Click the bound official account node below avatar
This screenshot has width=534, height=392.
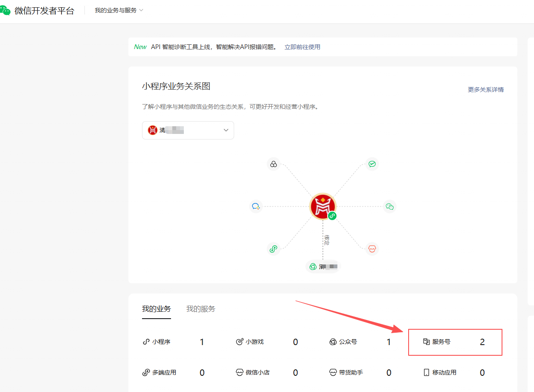[x=323, y=267]
